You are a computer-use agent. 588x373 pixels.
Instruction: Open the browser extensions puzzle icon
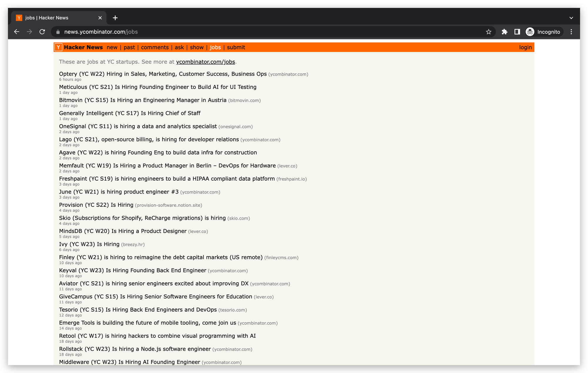[x=505, y=32]
